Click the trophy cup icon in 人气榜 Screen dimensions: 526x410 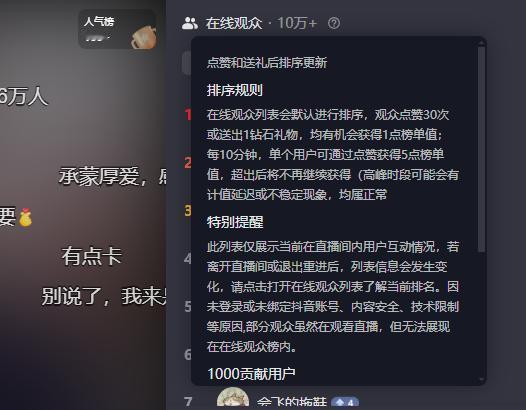tap(144, 38)
